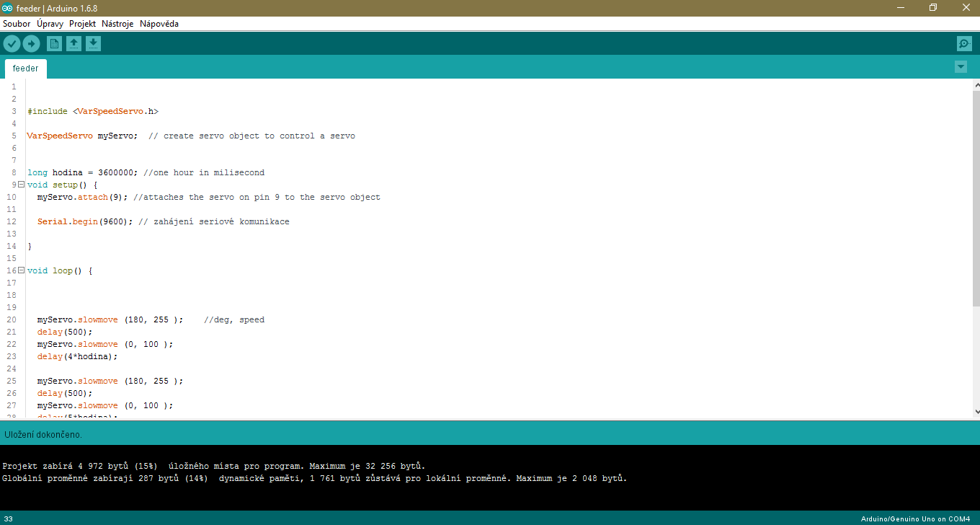Open the Serial Monitor magnifier icon
Image resolution: width=980 pixels, height=525 pixels.
tap(964, 44)
